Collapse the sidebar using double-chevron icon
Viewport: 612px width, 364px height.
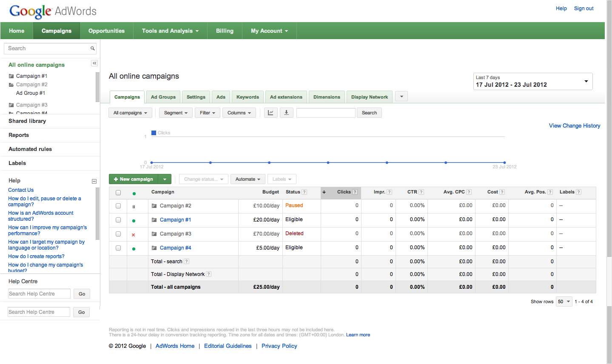[x=94, y=63]
